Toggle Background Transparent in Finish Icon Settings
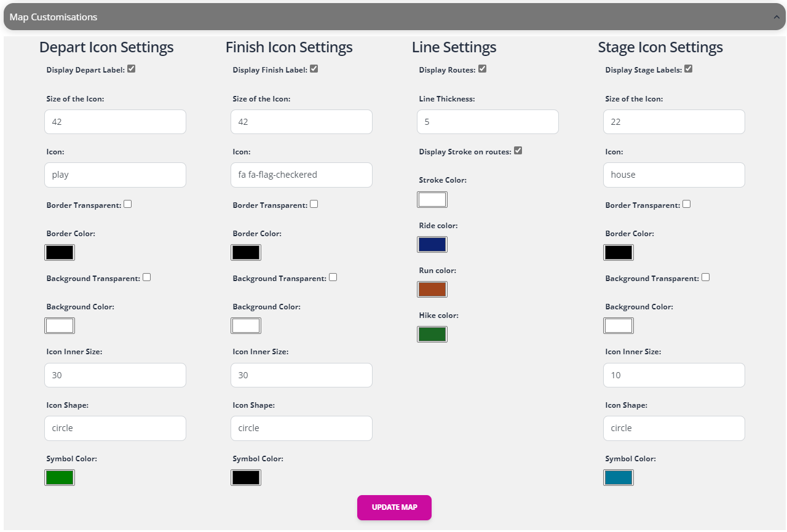The image size is (787, 532). pos(333,277)
